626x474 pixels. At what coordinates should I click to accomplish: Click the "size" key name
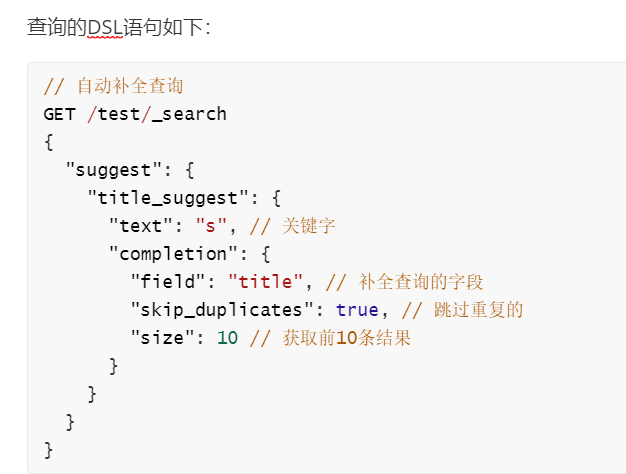pyautogui.click(x=162, y=338)
